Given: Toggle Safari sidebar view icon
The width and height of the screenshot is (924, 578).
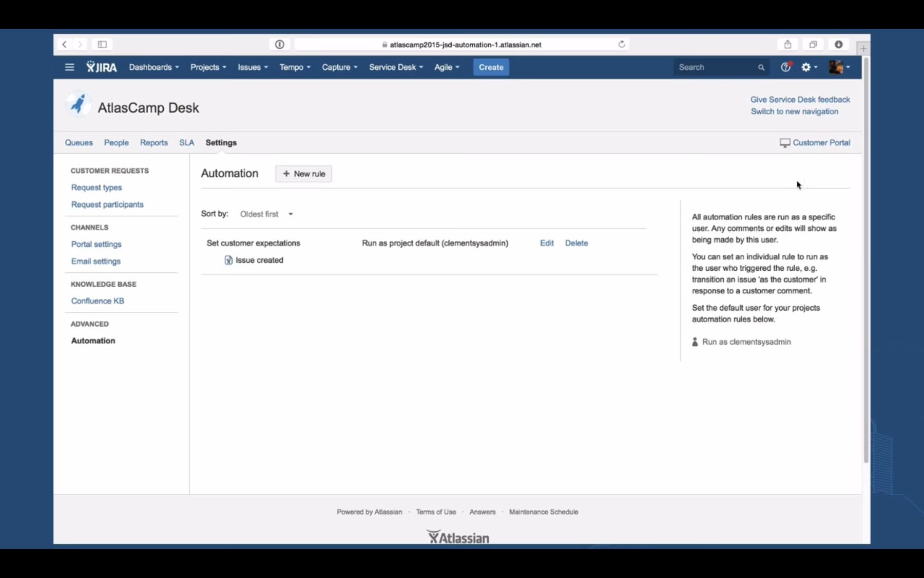Looking at the screenshot, I should point(102,44).
